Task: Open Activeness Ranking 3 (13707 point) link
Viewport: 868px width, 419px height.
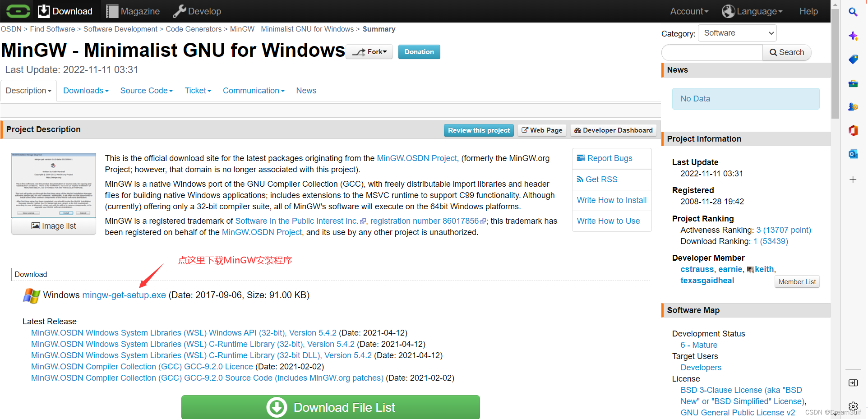Action: (x=784, y=230)
